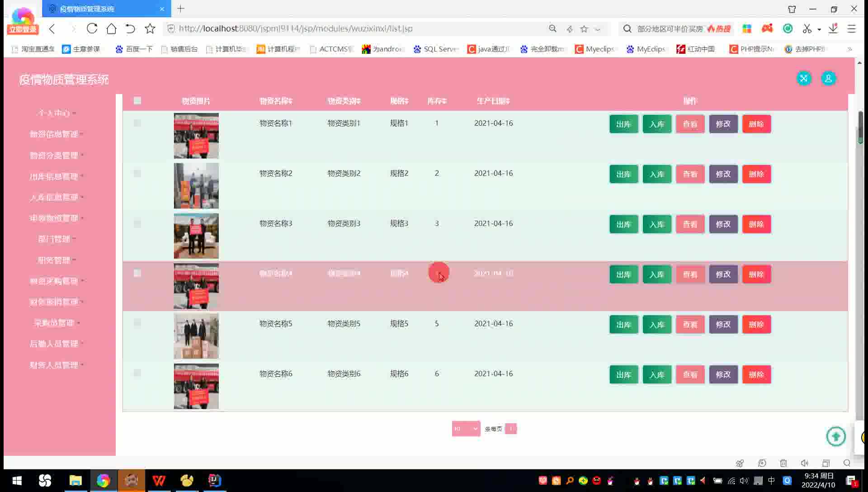Viewport: 868px width, 492px height.
Task: Click 删除 button for 物资名称6
Action: [756, 374]
